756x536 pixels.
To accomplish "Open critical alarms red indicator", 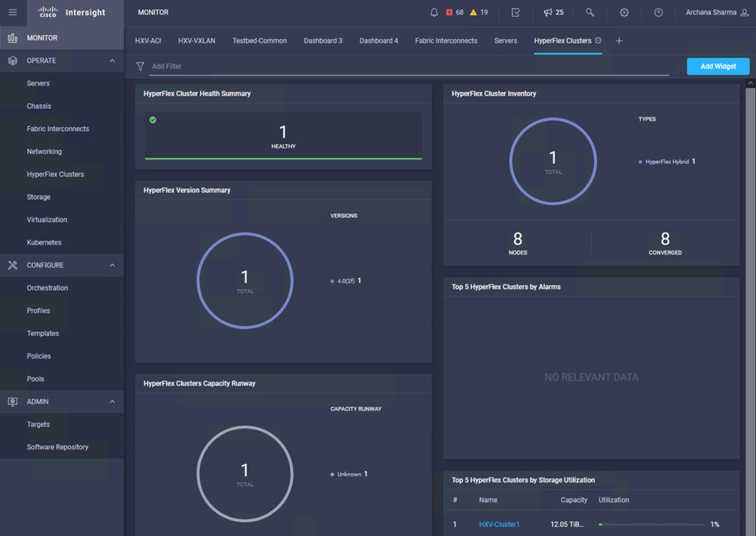I will [x=450, y=13].
